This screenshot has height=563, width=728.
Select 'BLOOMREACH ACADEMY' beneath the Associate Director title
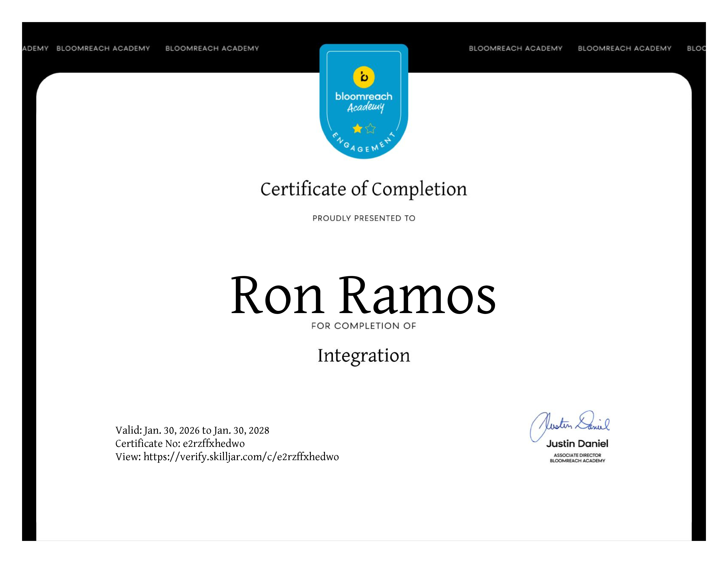pos(577,461)
